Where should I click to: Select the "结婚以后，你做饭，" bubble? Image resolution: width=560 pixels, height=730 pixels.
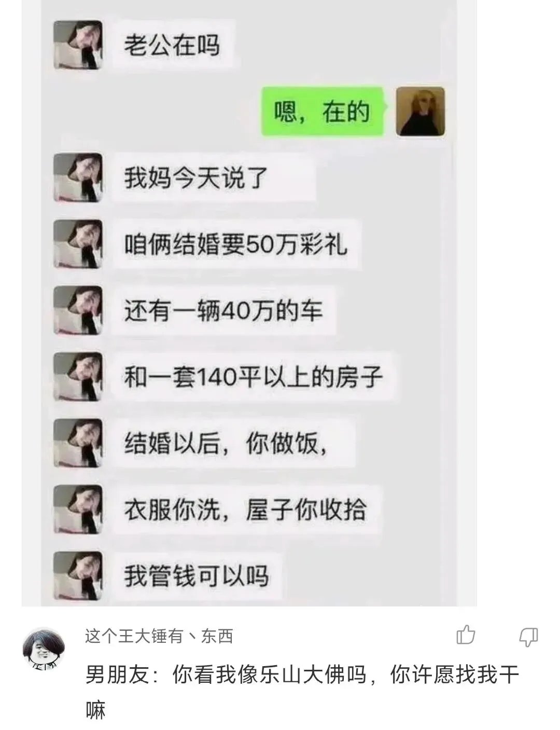pyautogui.click(x=232, y=444)
